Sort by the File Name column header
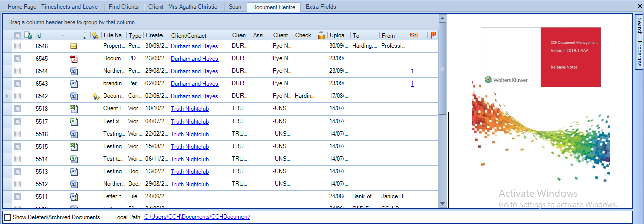 pyautogui.click(x=114, y=35)
